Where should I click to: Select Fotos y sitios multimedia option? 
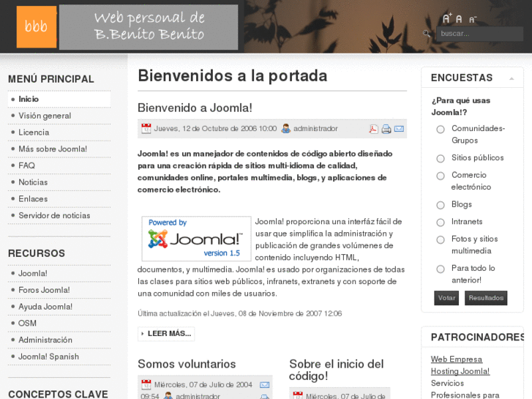tap(441, 239)
